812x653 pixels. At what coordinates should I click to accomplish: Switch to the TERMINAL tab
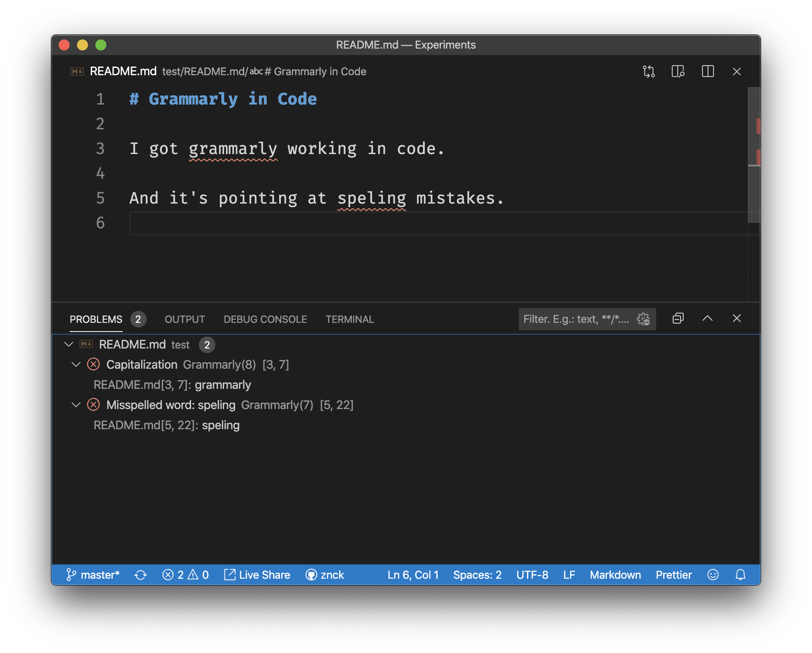[x=350, y=319]
